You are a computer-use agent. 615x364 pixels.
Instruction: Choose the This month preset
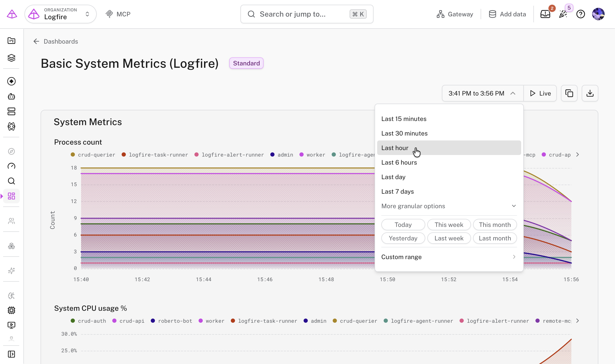pos(495,225)
